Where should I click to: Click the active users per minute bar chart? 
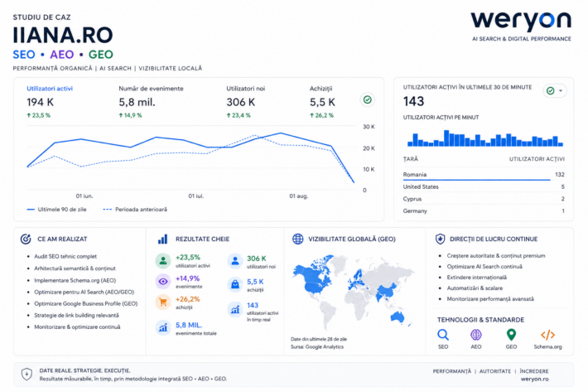click(x=485, y=138)
